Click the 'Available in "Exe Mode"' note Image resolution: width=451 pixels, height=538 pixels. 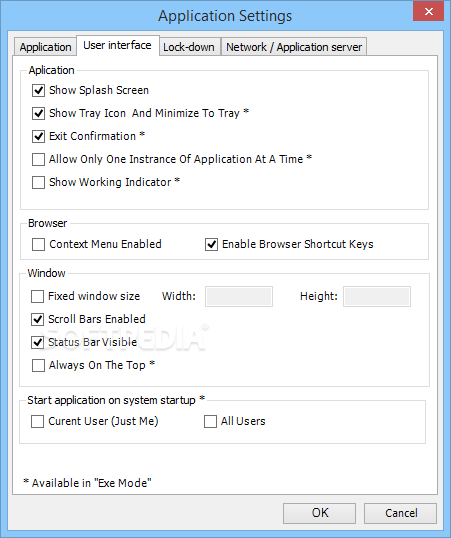coord(87,483)
